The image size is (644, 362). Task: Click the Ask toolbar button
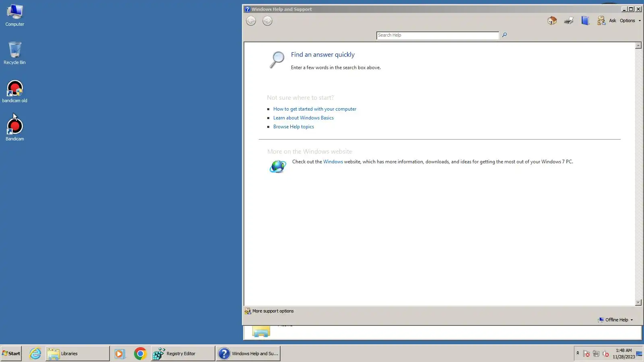point(607,21)
